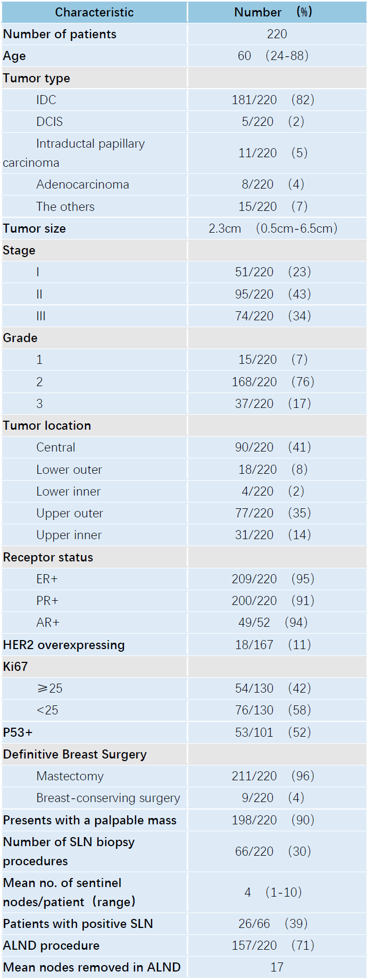Click the Number (%) column header

(x=273, y=12)
